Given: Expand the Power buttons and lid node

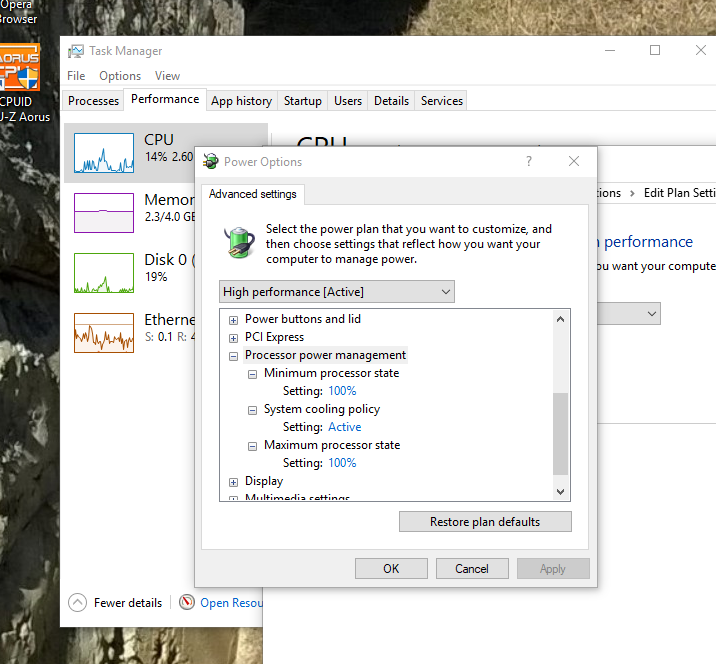Looking at the screenshot, I should [233, 320].
